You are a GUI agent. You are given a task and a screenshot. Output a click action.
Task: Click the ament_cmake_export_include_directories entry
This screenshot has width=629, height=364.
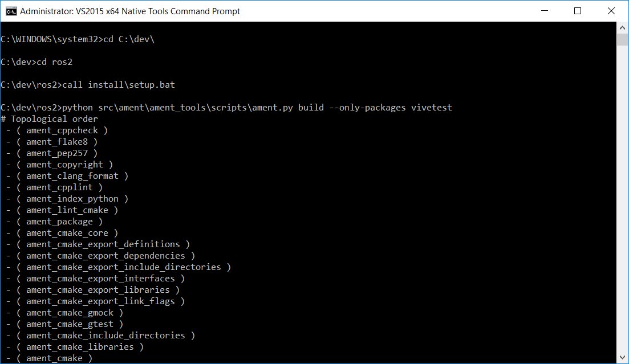[124, 267]
